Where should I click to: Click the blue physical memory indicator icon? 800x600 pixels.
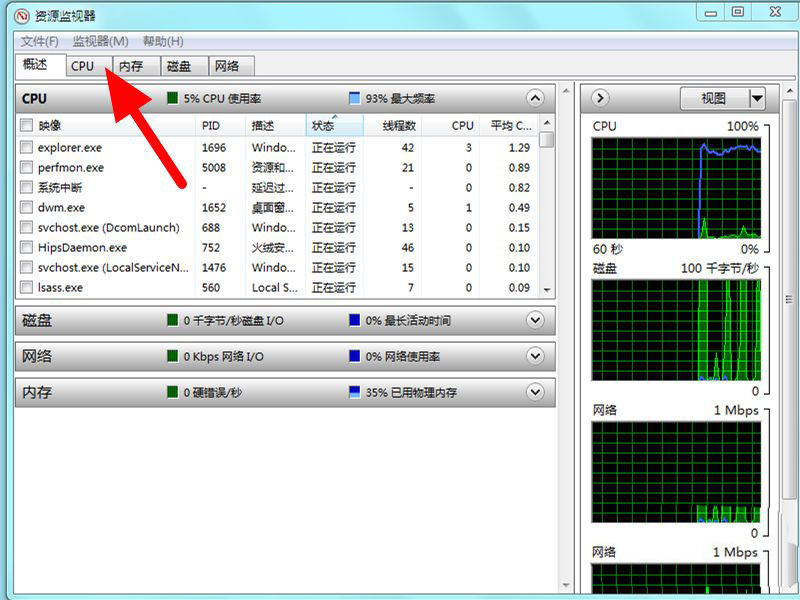pyautogui.click(x=354, y=392)
